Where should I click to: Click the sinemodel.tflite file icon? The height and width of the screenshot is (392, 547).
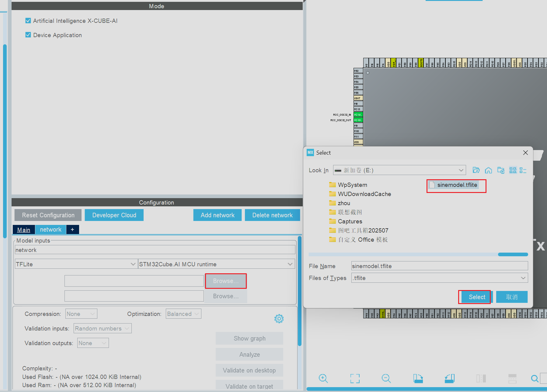[432, 185]
